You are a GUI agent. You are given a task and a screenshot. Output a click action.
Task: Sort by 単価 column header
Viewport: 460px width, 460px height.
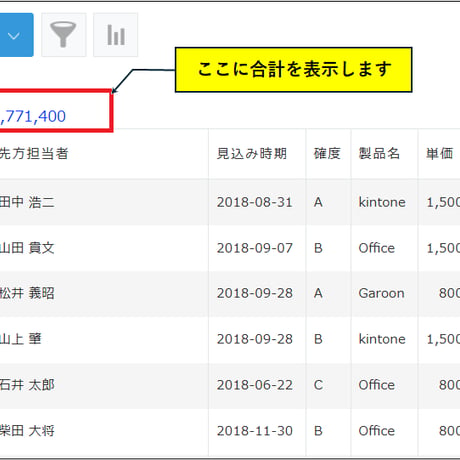(x=439, y=154)
